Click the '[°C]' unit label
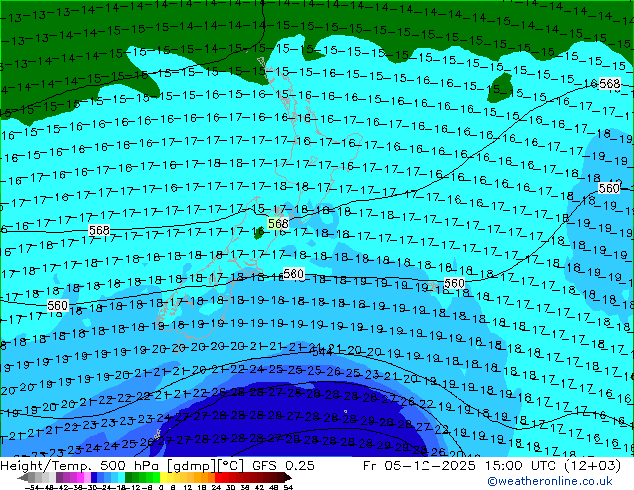 [230, 466]
